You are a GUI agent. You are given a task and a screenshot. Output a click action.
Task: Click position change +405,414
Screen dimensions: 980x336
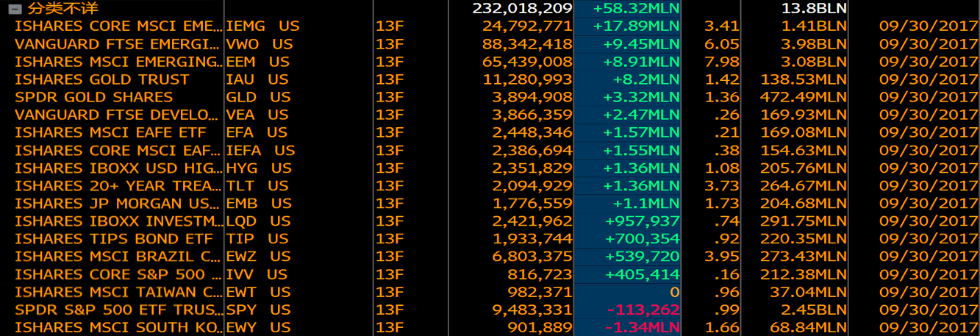[642, 274]
